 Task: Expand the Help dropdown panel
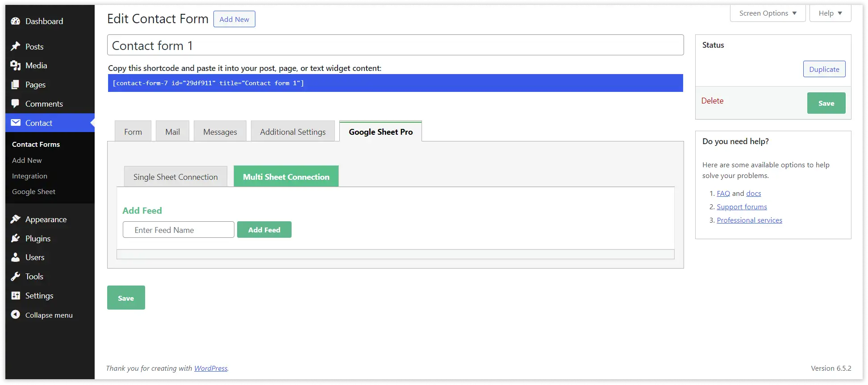pos(830,13)
